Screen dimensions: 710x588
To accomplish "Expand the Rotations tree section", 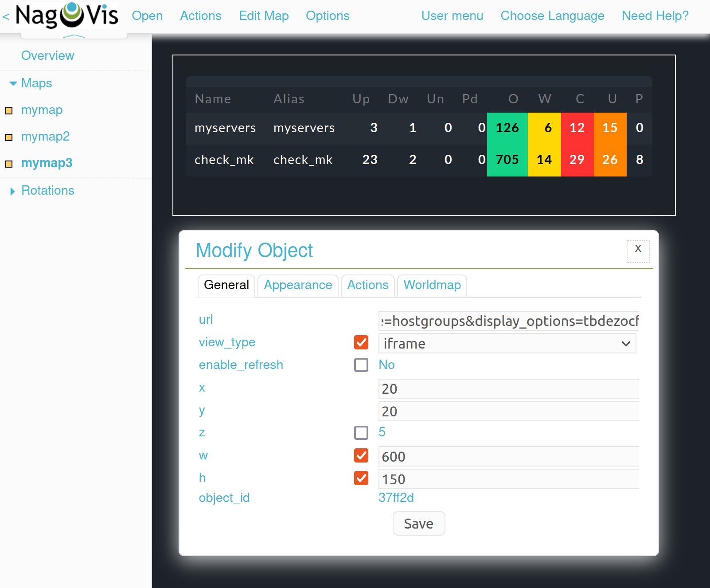I will (13, 191).
